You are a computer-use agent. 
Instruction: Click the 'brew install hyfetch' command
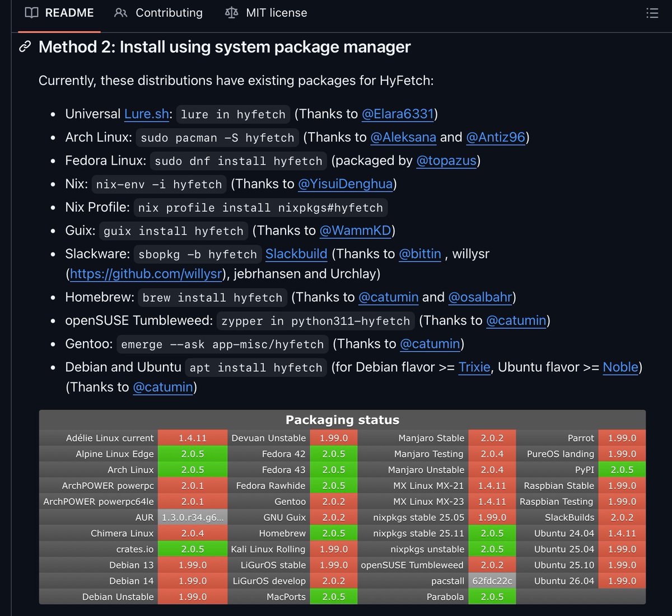pyautogui.click(x=212, y=297)
